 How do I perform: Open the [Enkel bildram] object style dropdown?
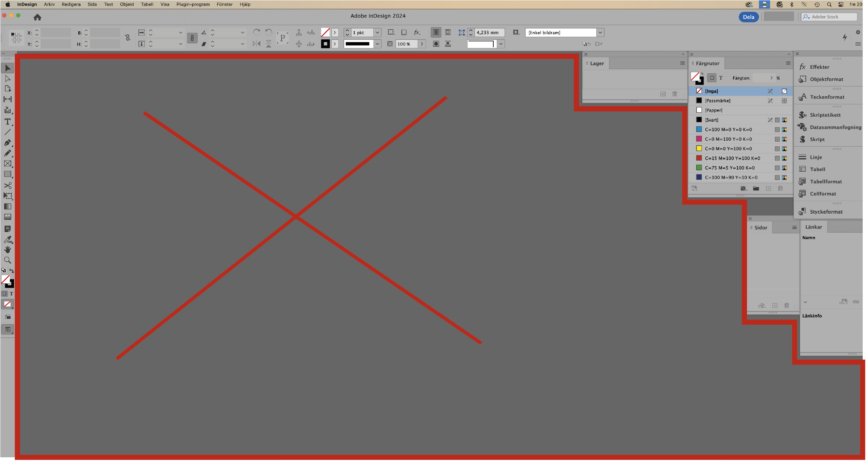coord(600,32)
